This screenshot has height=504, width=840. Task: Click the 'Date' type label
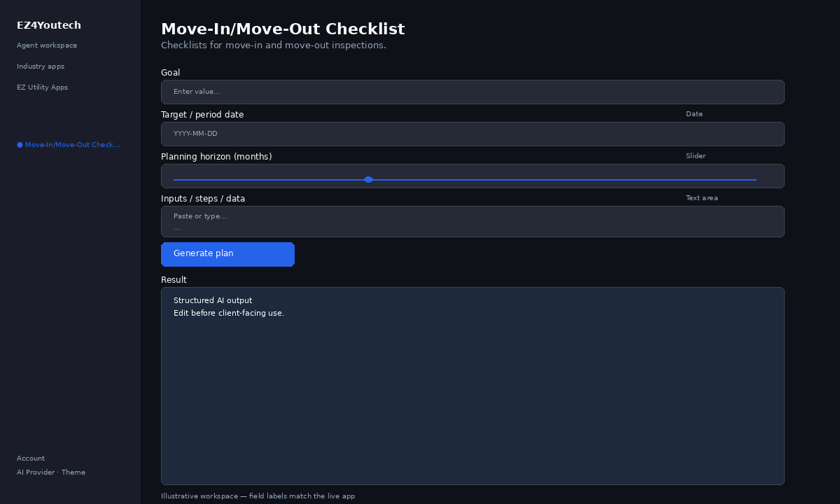694,114
